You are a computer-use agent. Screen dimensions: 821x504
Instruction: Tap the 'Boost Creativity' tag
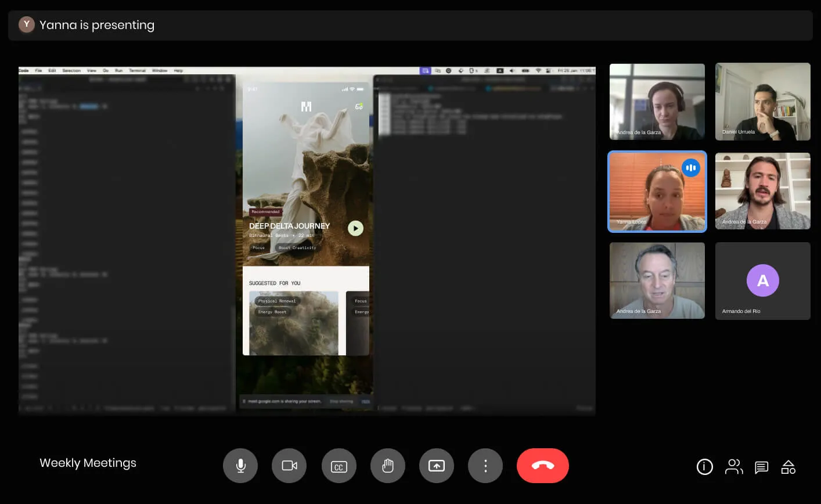point(297,248)
